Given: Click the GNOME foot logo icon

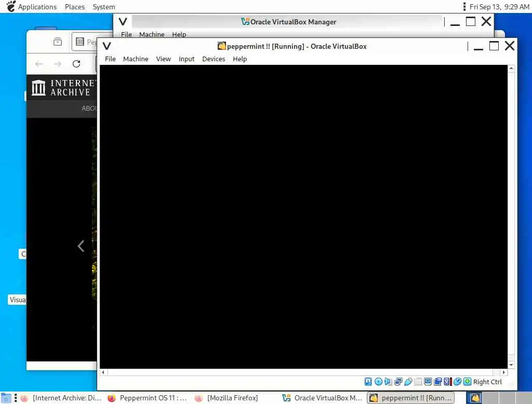Looking at the screenshot, I should (11, 6).
